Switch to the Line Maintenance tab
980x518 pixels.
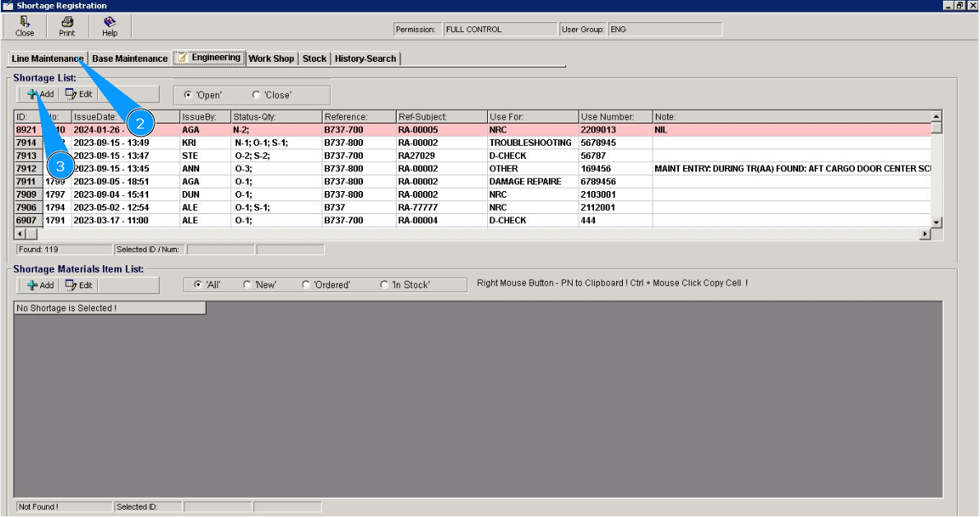coord(48,58)
